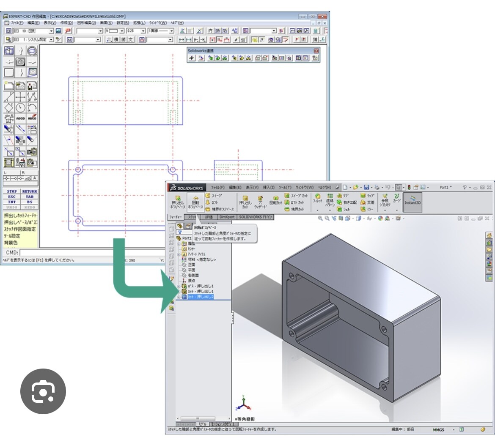
Task: Click last icon in Solidworks連携 floating toolbar
Action: click(315, 58)
